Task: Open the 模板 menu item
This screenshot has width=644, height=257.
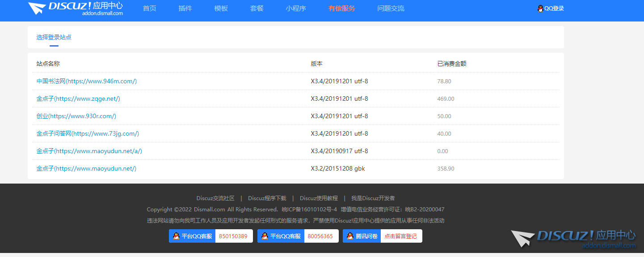Action: (221, 9)
